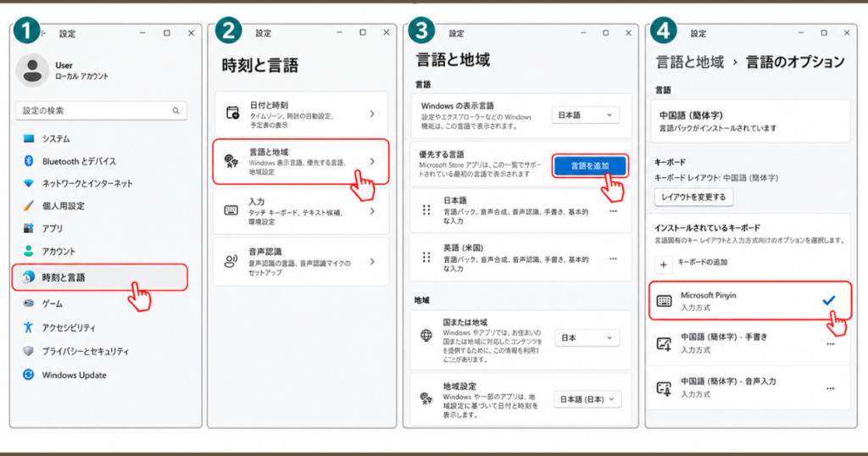The image size is (868, 456).
Task: Open more options for 英語 (米国)
Action: click(613, 259)
